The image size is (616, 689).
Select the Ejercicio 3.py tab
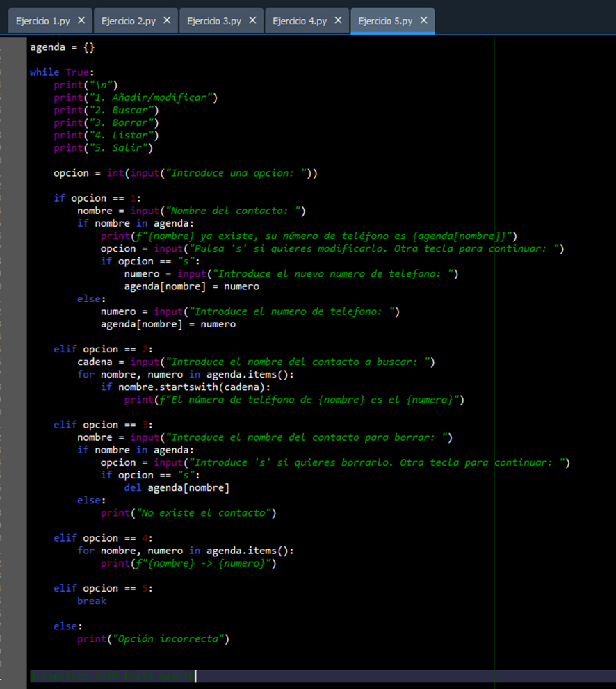pos(214,21)
